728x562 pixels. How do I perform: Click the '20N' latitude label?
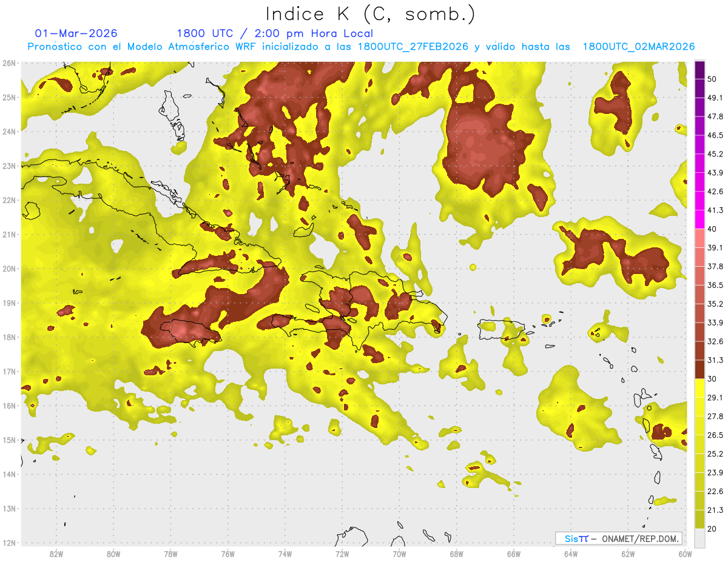click(x=9, y=269)
